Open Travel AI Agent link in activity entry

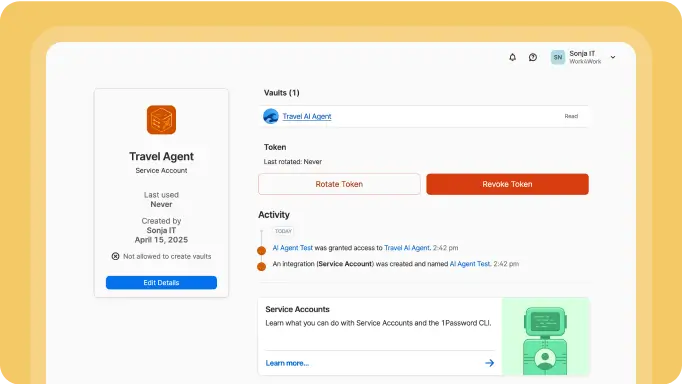pos(407,248)
